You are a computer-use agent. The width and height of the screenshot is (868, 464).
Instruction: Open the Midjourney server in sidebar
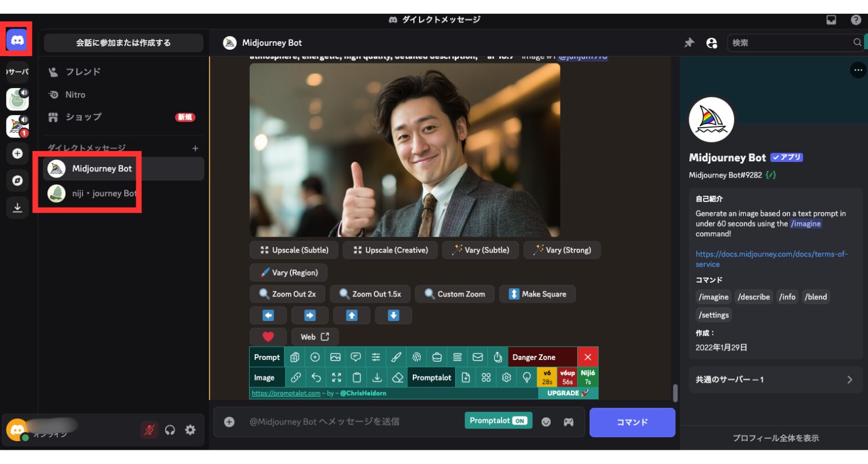17,126
